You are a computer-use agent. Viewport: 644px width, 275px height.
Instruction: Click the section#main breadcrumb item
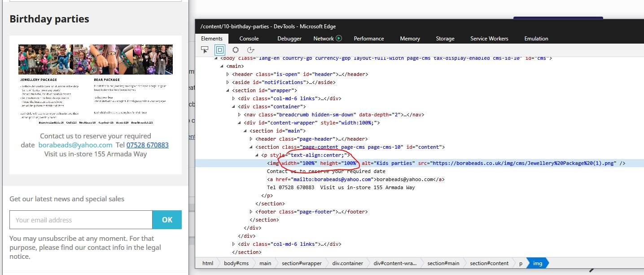click(x=443, y=263)
